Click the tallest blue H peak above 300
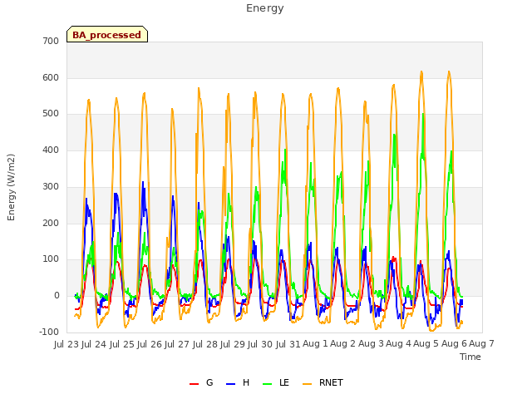This screenshot has width=532, height=399. pos(143,183)
